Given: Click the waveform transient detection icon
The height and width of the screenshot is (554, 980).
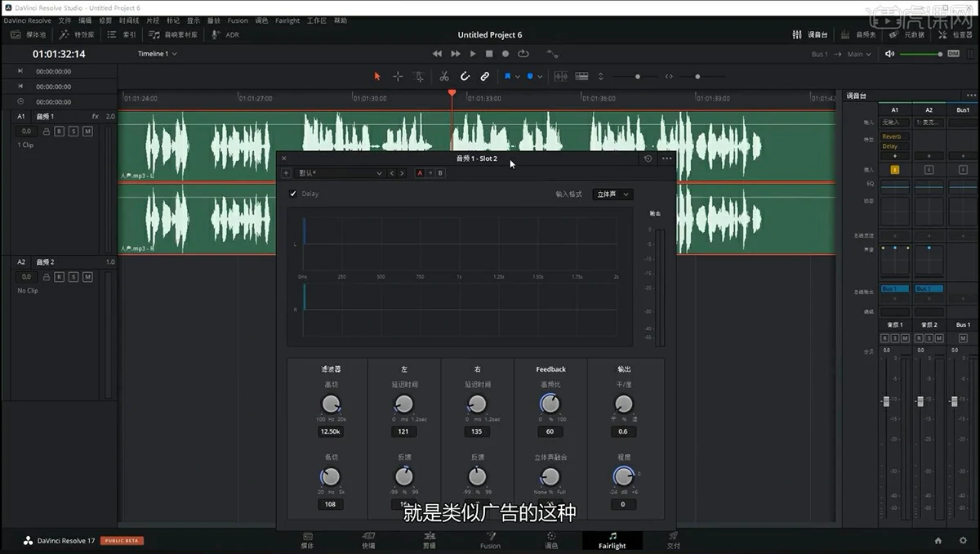Looking at the screenshot, I should [561, 76].
